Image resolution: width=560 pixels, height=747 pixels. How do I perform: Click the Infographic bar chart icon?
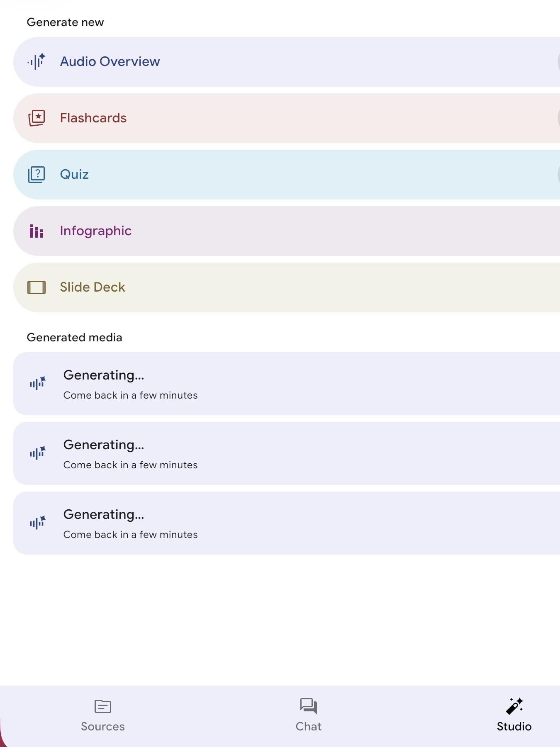click(37, 231)
